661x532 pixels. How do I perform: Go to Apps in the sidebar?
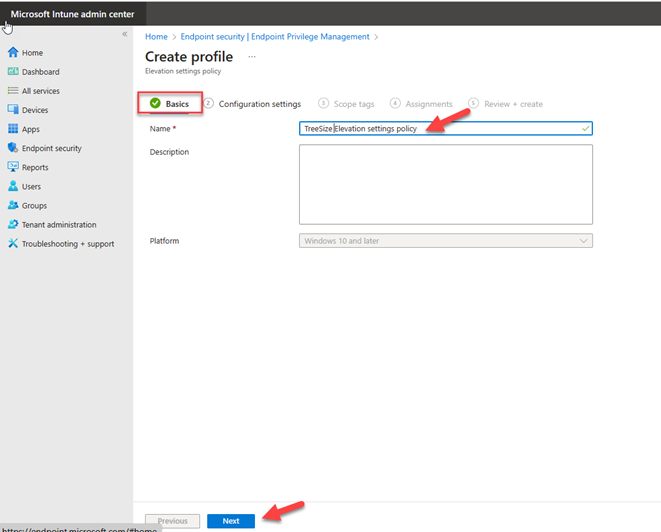coord(31,129)
